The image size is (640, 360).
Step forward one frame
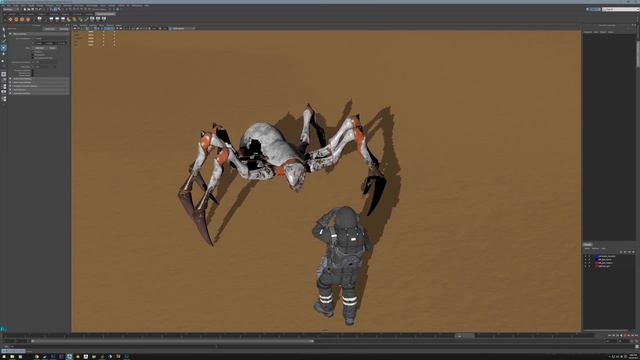(632, 335)
